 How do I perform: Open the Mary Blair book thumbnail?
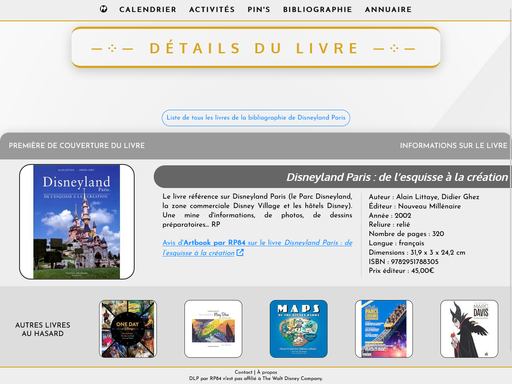point(213,329)
